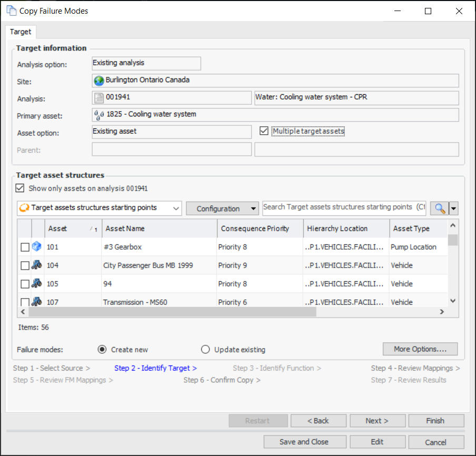Click the gearbox cube icon for asset 101
Viewport: 476px width, 456px height.
pos(37,247)
